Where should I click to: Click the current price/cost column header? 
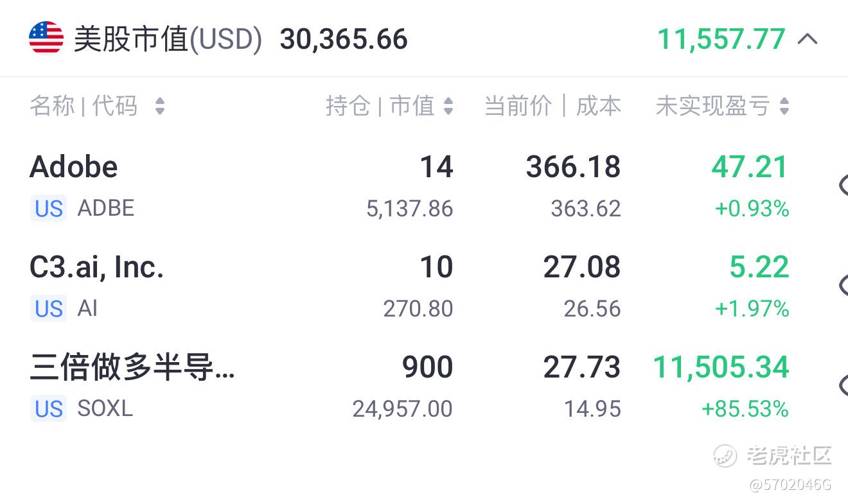coord(552,106)
